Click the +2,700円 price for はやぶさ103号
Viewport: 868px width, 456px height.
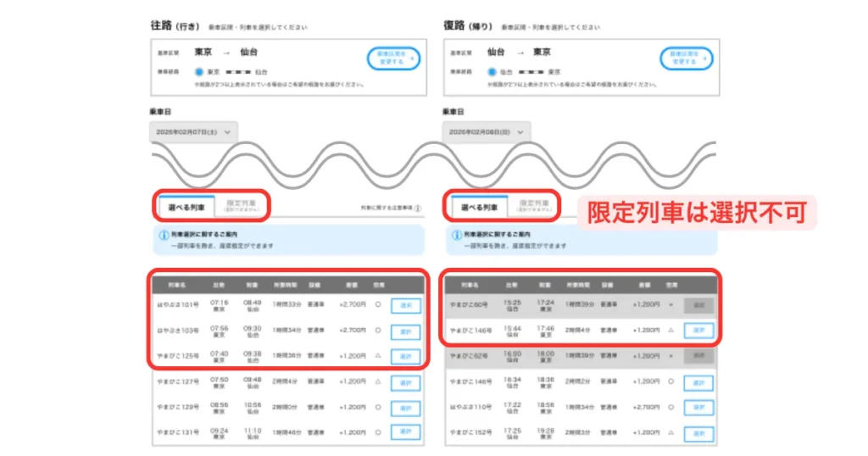click(x=353, y=331)
